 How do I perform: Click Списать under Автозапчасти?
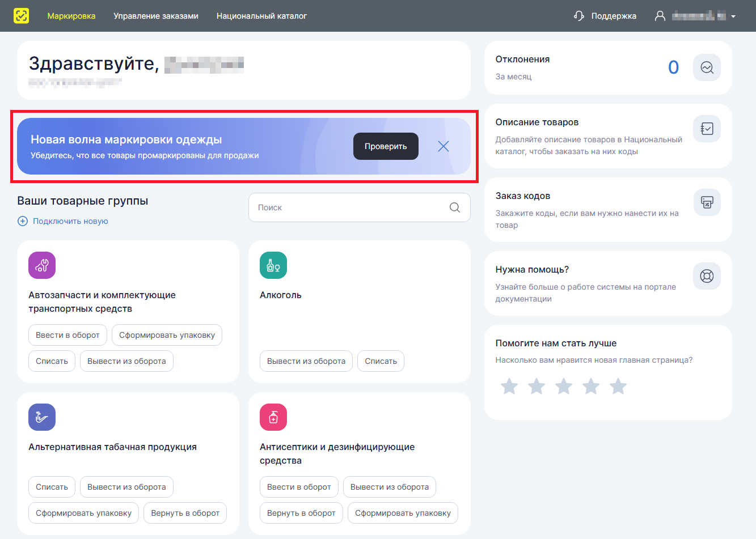52,361
